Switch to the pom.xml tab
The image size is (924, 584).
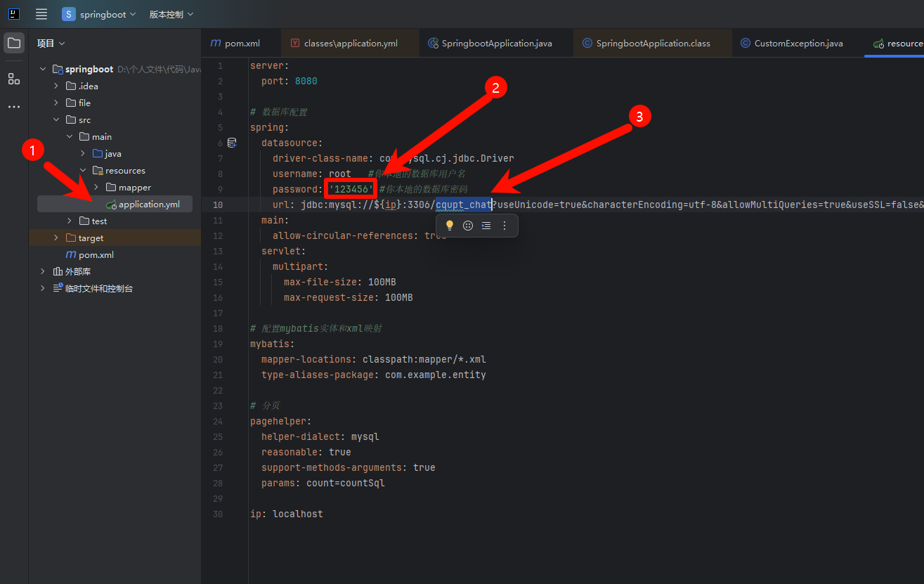(x=241, y=43)
